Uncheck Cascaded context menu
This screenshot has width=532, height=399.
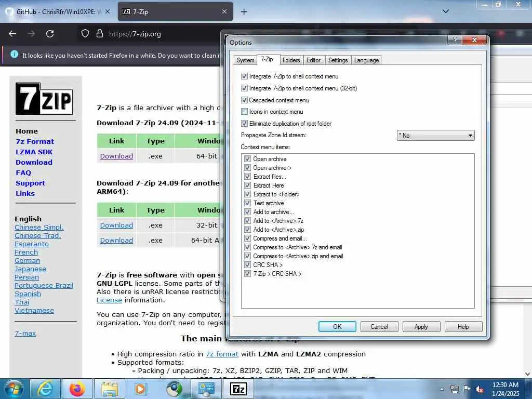244,100
